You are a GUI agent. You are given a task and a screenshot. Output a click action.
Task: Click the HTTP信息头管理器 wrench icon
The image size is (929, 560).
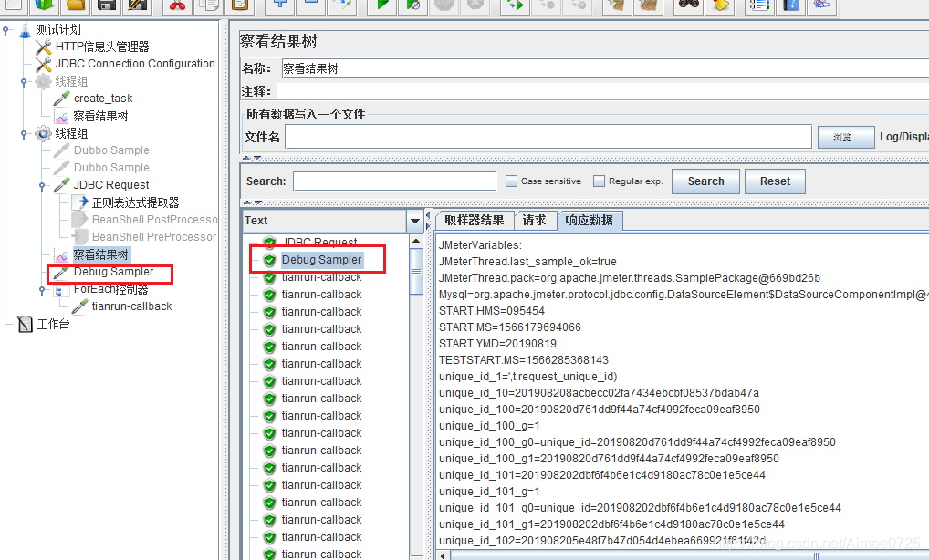click(x=43, y=47)
